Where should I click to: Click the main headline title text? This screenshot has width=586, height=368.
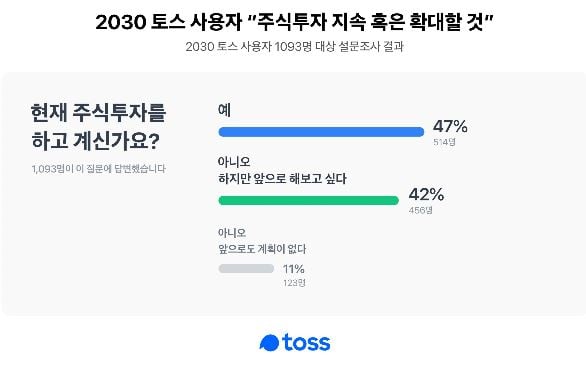(294, 22)
